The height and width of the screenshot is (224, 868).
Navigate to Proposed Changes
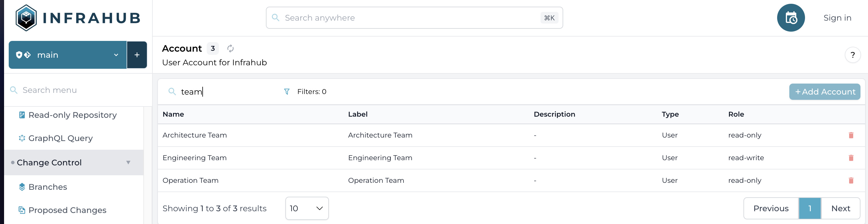point(67,210)
